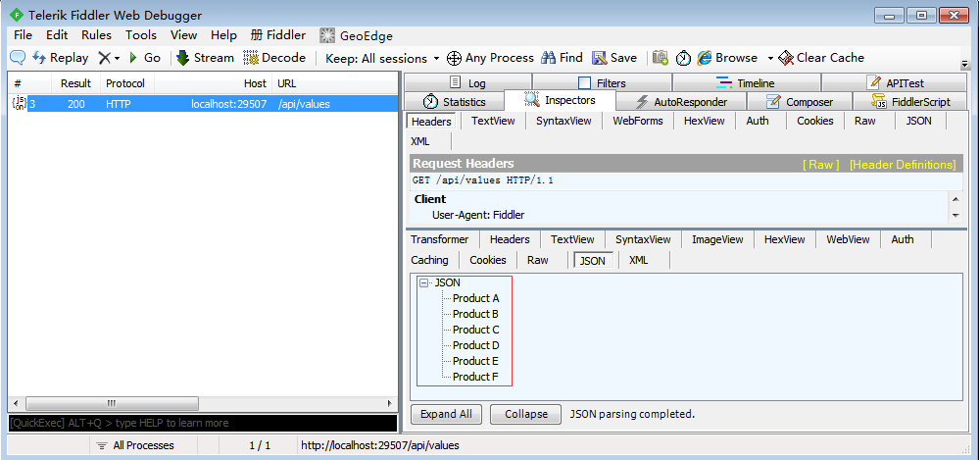The image size is (980, 460).
Task: Open the Tools menu
Action: [140, 35]
